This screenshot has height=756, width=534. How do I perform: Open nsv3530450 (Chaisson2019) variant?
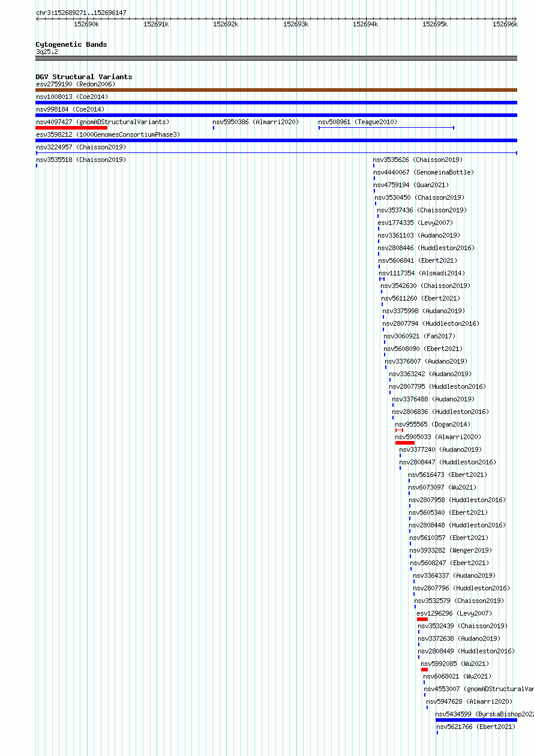pos(419,197)
